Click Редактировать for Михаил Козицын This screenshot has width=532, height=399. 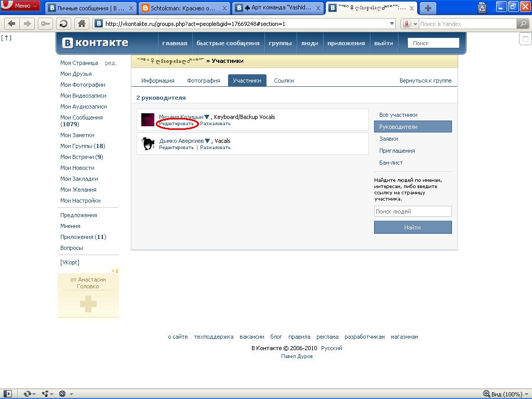click(x=177, y=124)
